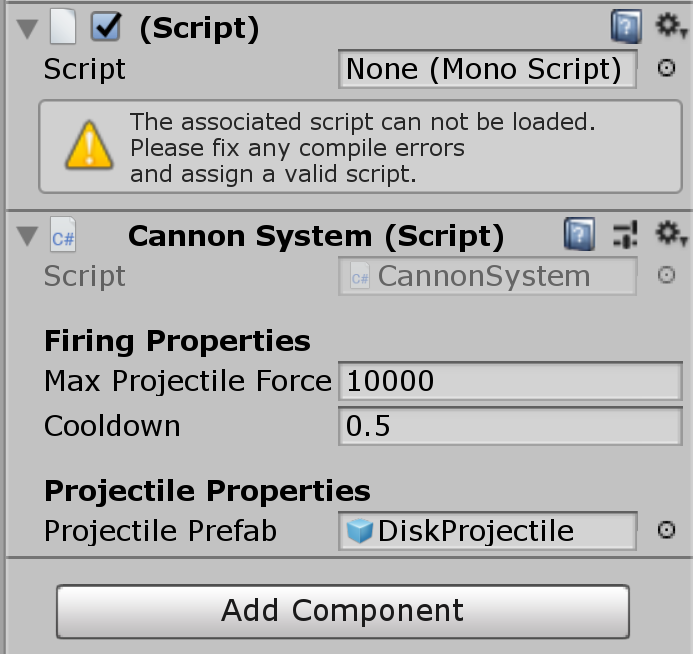
Task: Click the Add Component button
Action: click(342, 610)
